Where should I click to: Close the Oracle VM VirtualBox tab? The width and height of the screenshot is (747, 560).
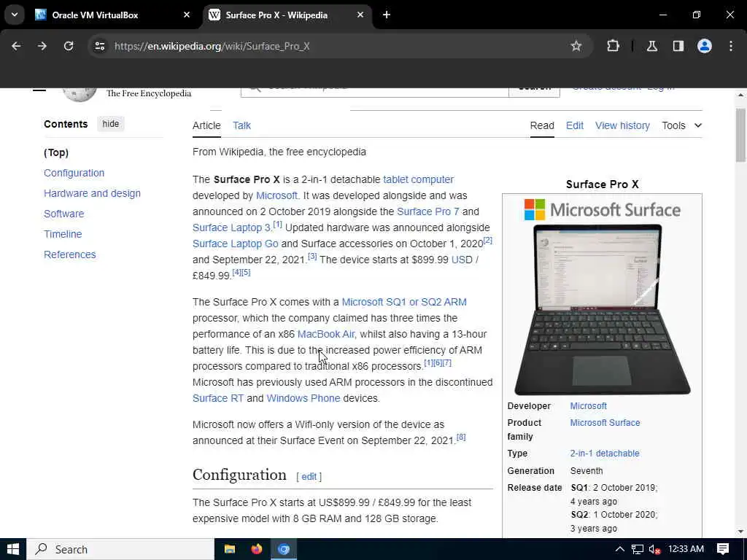point(187,15)
